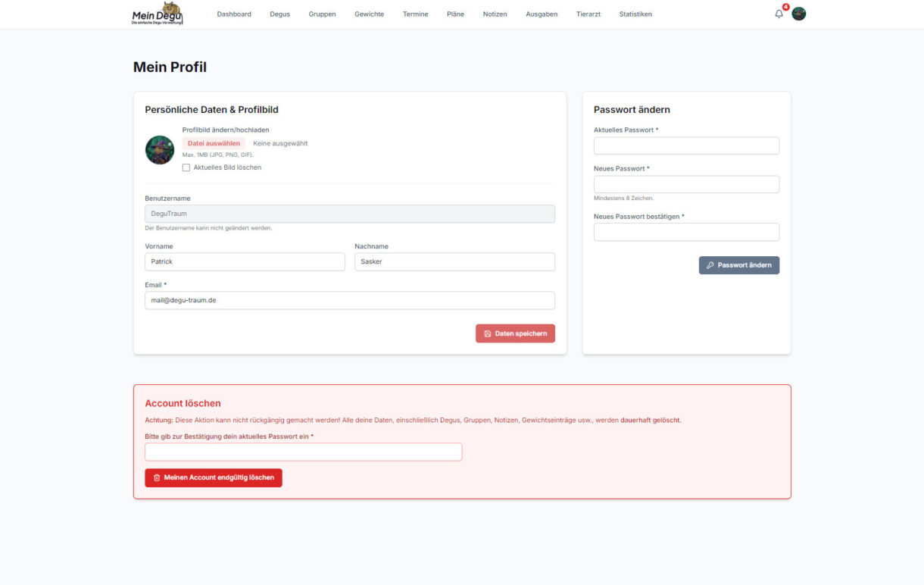Screen dimensions: 924x585
Task: Click 'Meinen Account endgültig löschen' button
Action: point(214,477)
